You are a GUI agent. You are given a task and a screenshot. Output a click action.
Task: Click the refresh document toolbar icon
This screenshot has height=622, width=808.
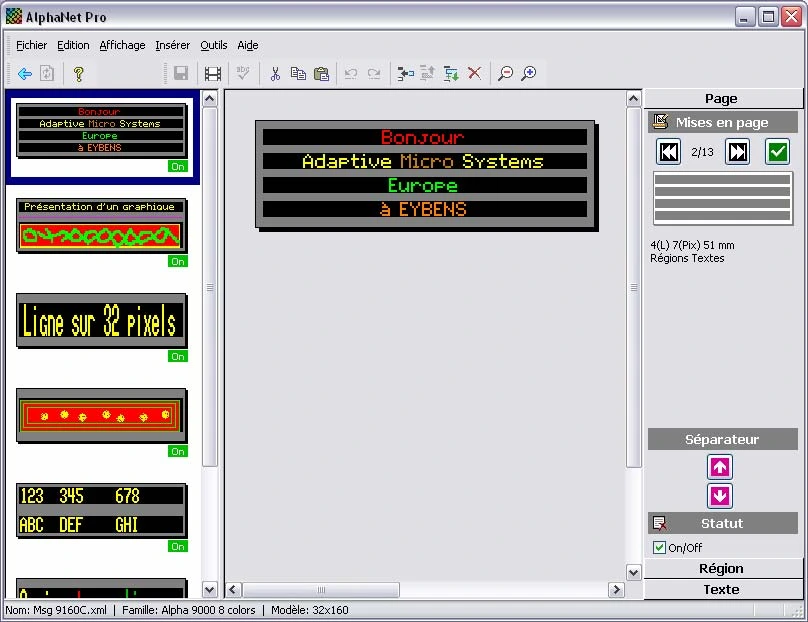pos(47,73)
